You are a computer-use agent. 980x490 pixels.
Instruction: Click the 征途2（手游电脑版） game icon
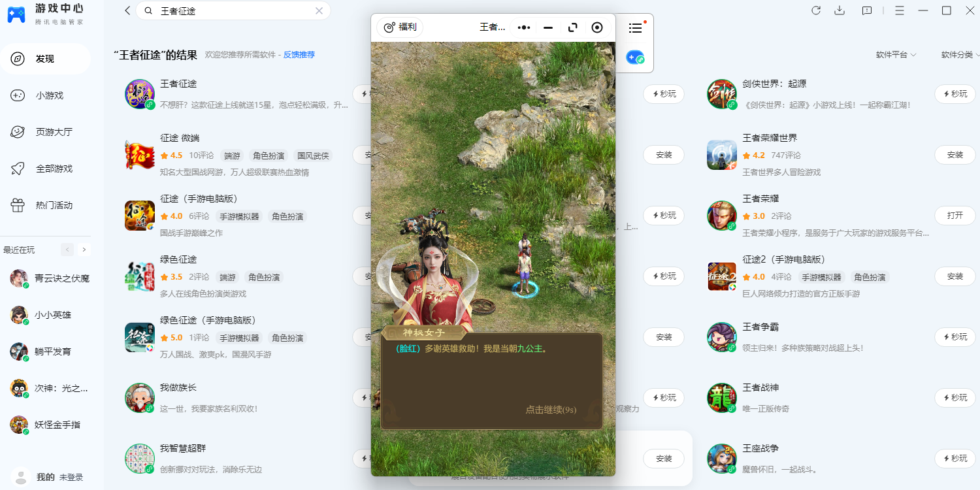(x=722, y=276)
